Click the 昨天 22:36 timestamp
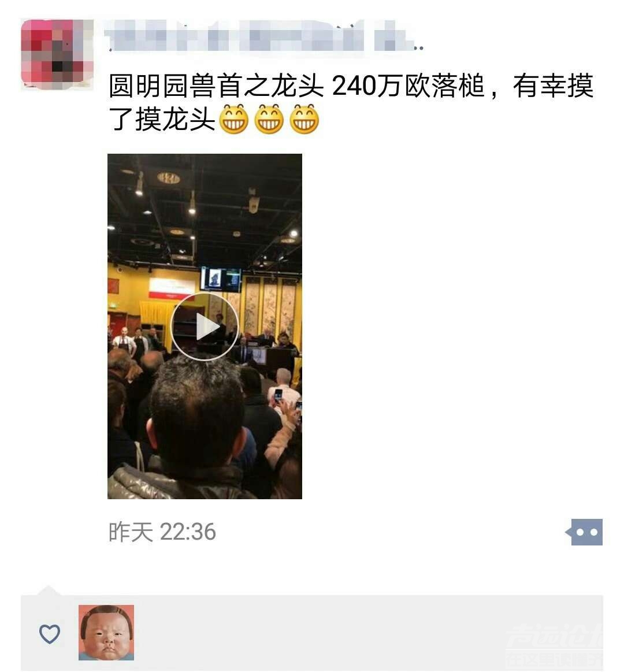 (x=162, y=532)
